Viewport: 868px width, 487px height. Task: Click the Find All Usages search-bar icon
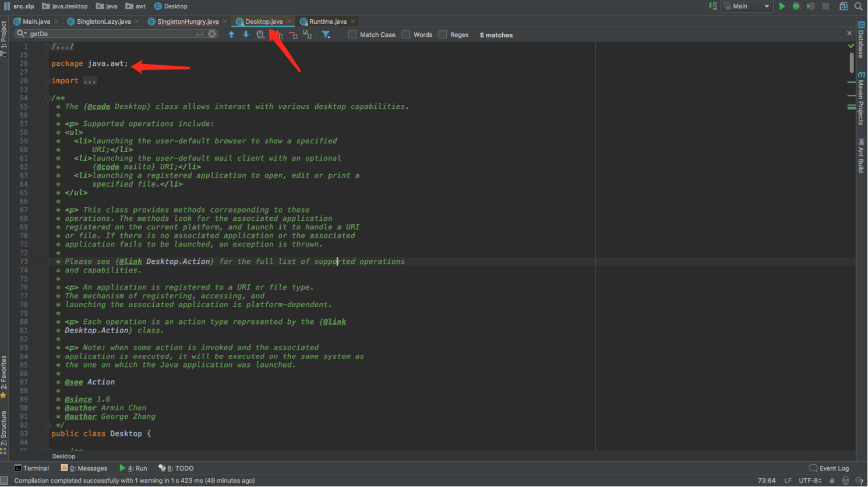[260, 35]
